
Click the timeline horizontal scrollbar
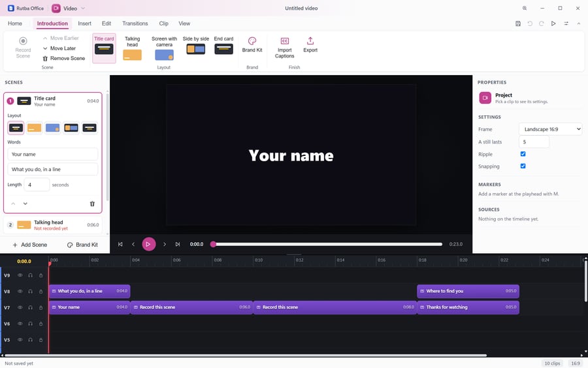(x=246, y=355)
